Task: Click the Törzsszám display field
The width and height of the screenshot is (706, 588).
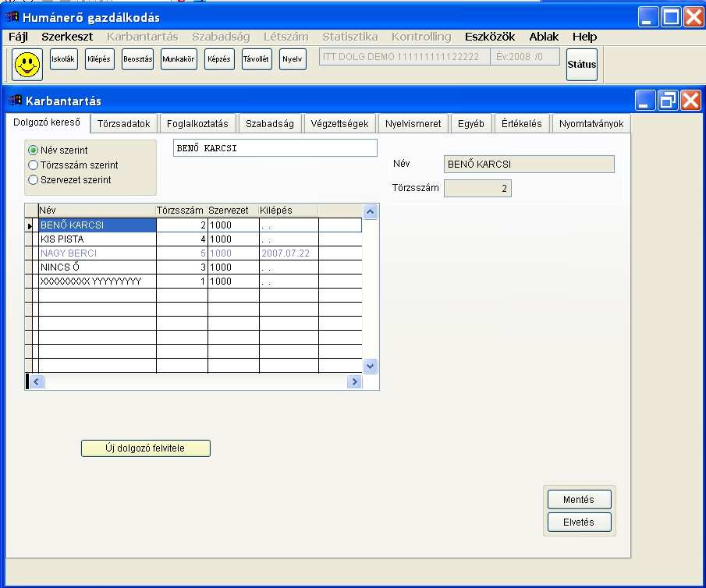Action: (477, 188)
